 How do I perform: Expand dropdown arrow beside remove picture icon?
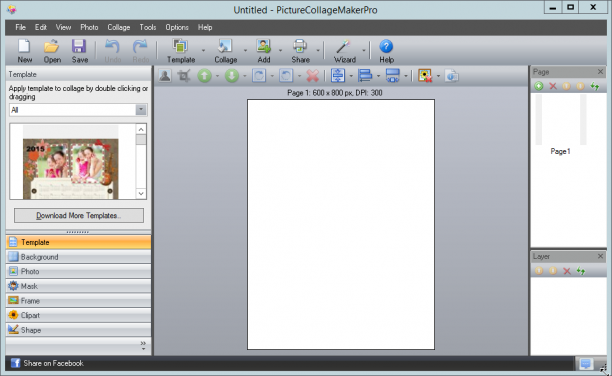(438, 76)
